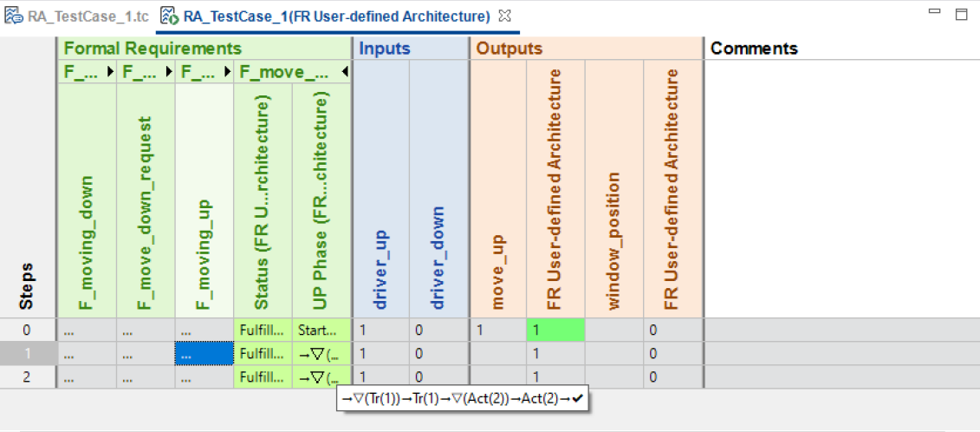Screen dimensions: 980x432
Task: Expand the first F_... requirement column group
Action: point(109,72)
